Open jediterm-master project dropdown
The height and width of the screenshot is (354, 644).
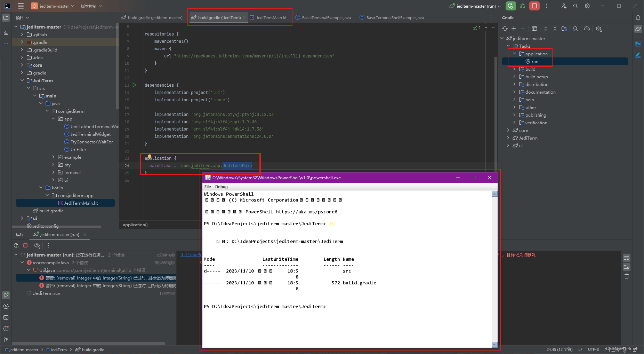[x=53, y=6]
